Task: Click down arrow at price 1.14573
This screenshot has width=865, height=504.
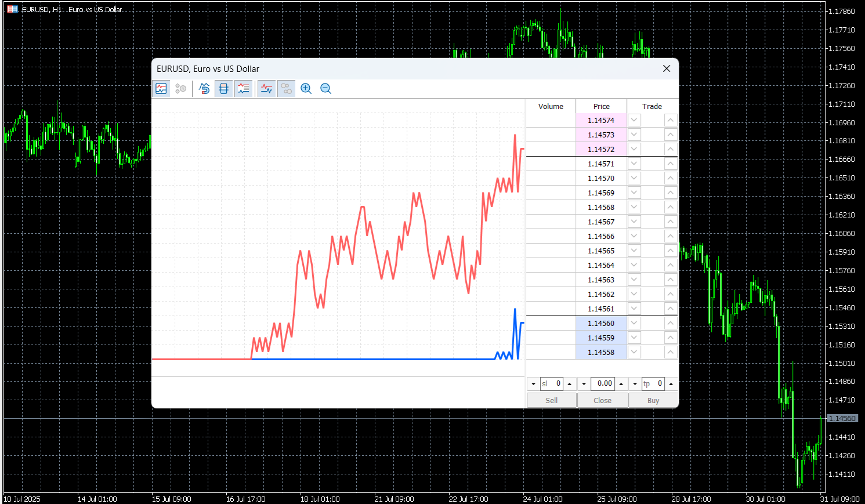Action: point(634,135)
